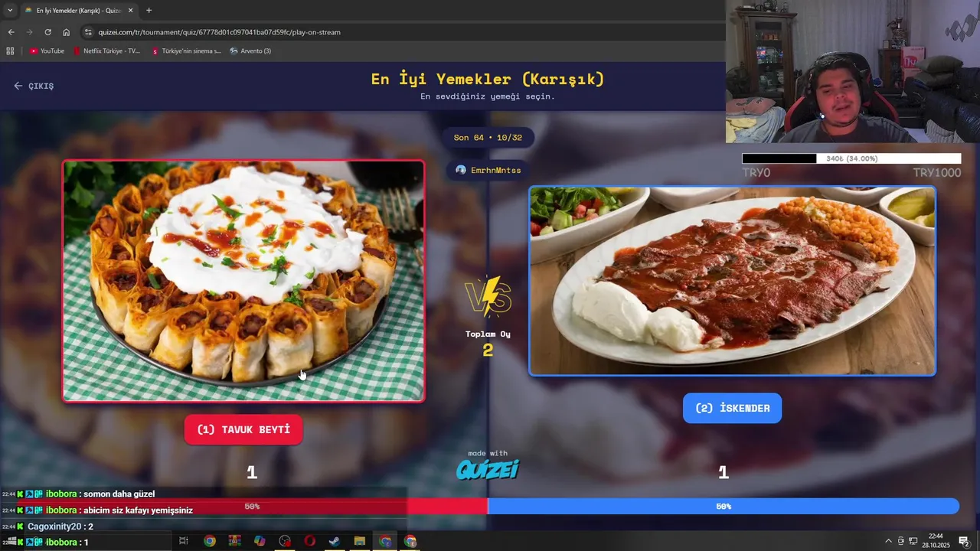Go back to the previous page
This screenshot has width=980, height=551.
[x=11, y=32]
